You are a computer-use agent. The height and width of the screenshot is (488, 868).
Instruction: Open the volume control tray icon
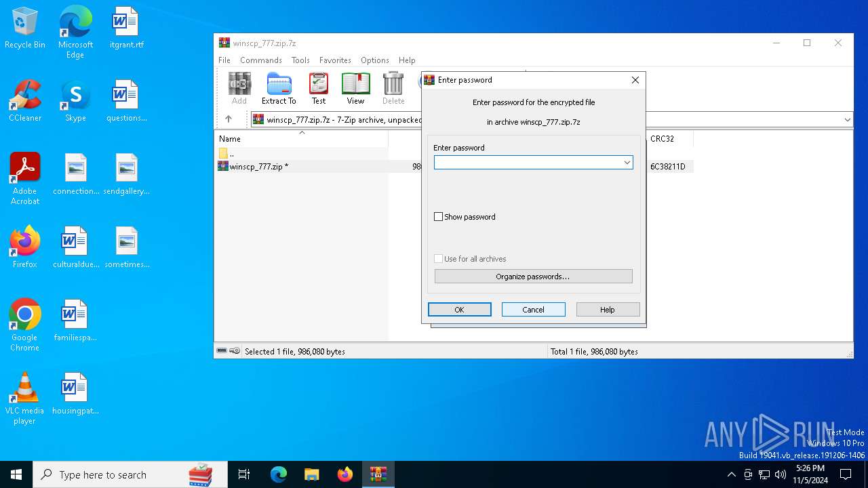781,474
